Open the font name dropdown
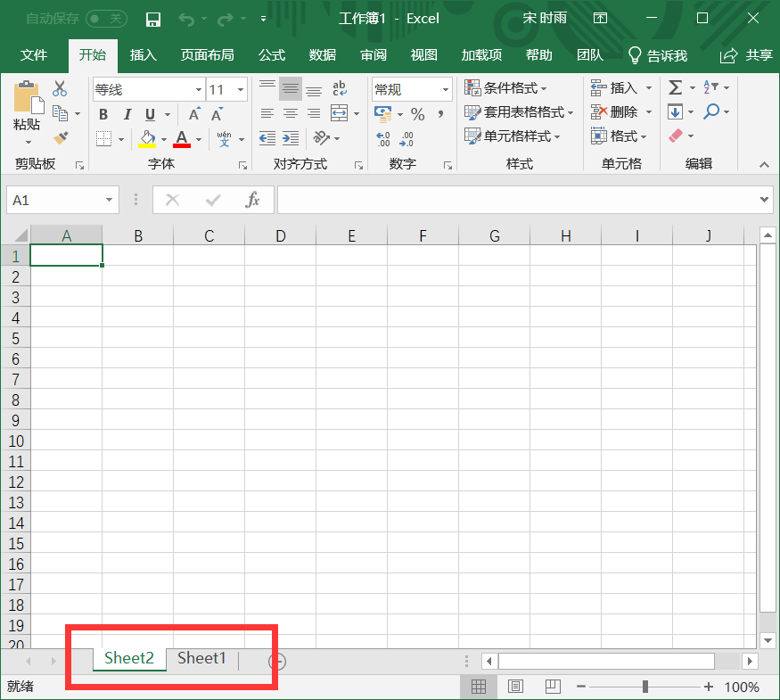The width and height of the screenshot is (780, 700). point(199,90)
